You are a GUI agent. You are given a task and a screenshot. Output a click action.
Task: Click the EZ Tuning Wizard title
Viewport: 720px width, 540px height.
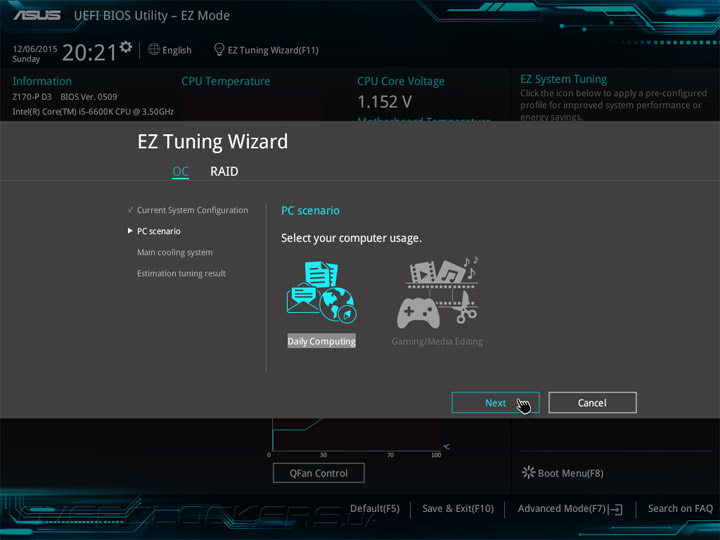tap(213, 141)
